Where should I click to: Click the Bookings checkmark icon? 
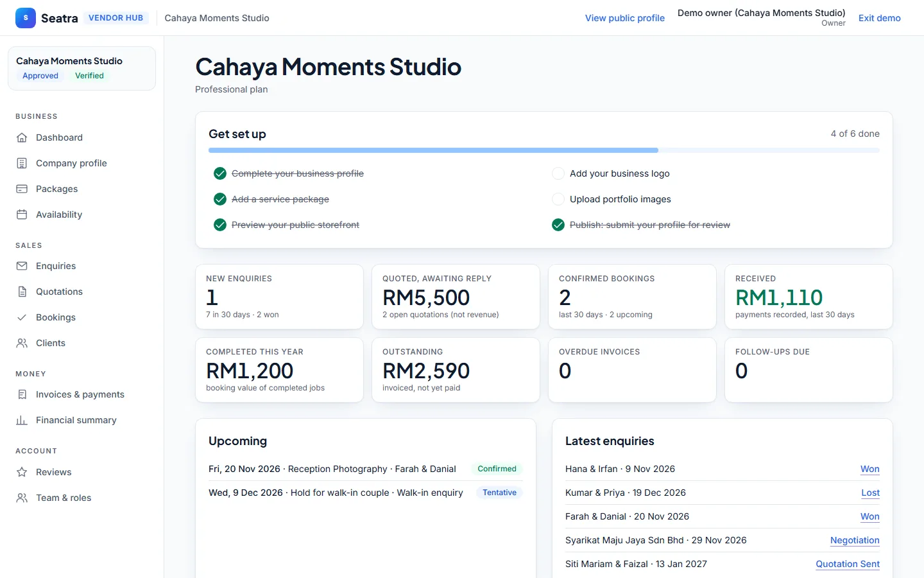pos(22,317)
